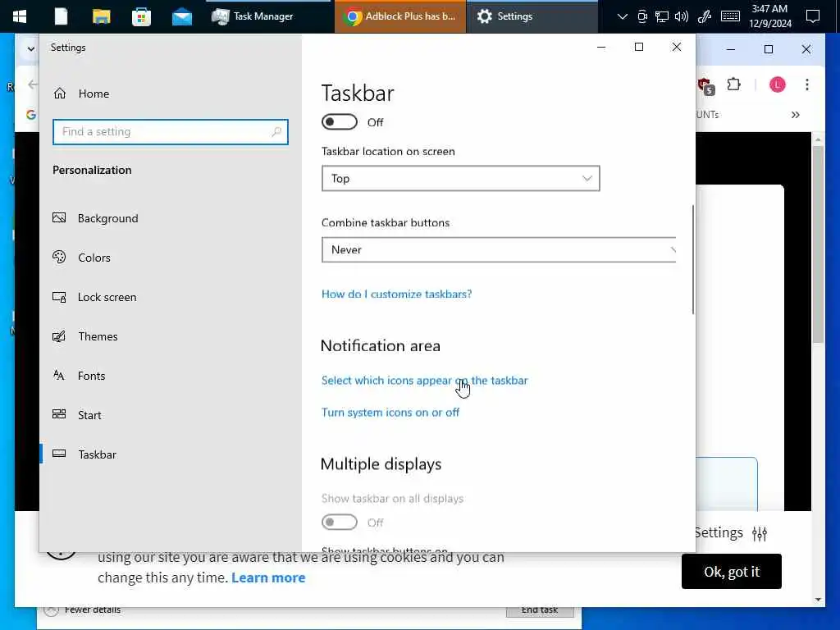Toggle Show taskbar on all displays switch

[339, 522]
